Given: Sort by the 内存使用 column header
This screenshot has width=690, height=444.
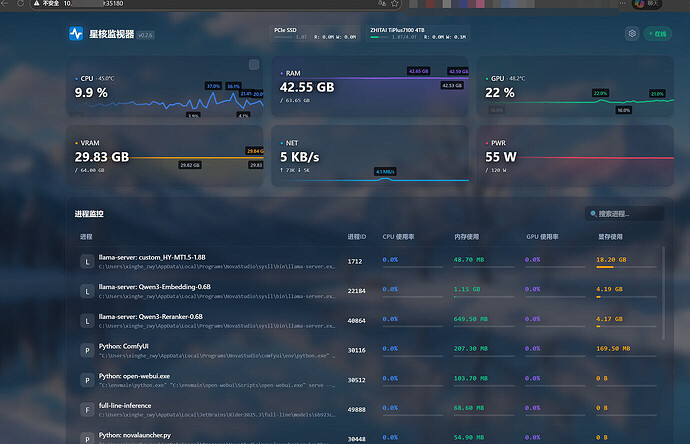Looking at the screenshot, I should click(x=466, y=237).
